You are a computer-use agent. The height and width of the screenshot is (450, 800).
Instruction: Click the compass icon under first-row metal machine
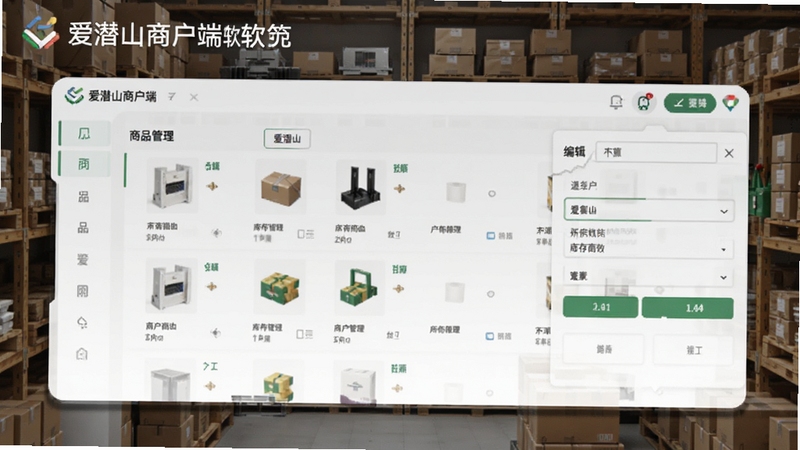[216, 233]
